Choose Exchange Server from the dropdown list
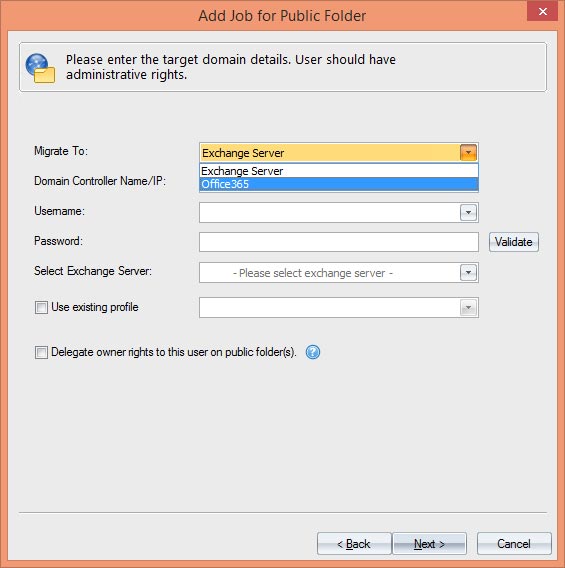The image size is (565, 568). click(339, 171)
